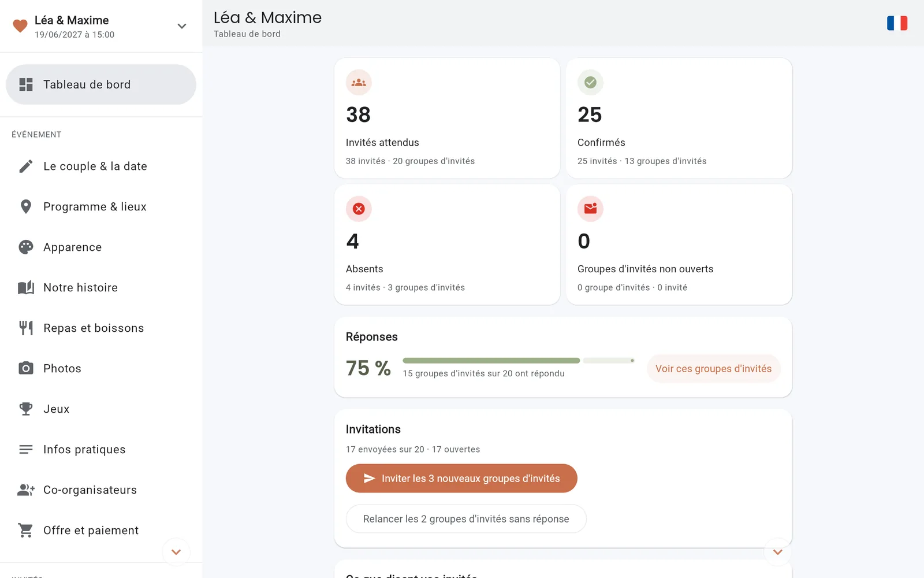The width and height of the screenshot is (924, 578).
Task: Click the sidebar scroll-down chevron button
Action: point(176,552)
